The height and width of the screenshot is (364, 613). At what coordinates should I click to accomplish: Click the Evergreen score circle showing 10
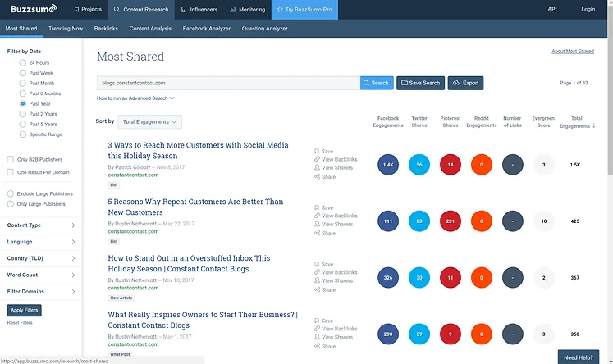click(544, 221)
